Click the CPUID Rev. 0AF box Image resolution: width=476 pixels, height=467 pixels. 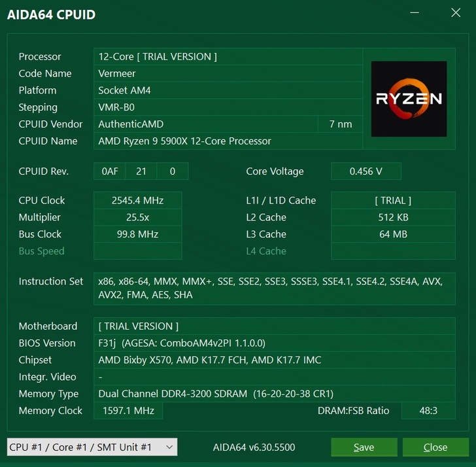coord(110,171)
